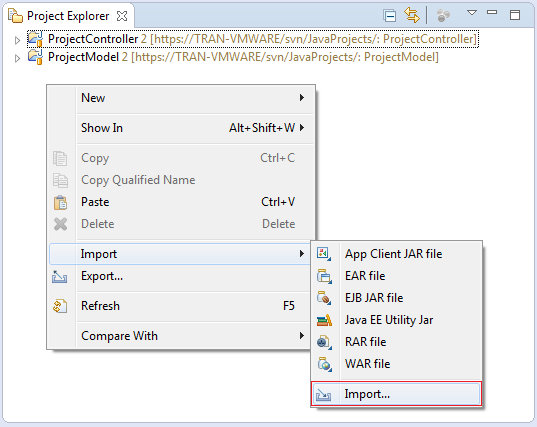Click the Paste clipboard icon
This screenshot has width=537, height=427.
60,202
